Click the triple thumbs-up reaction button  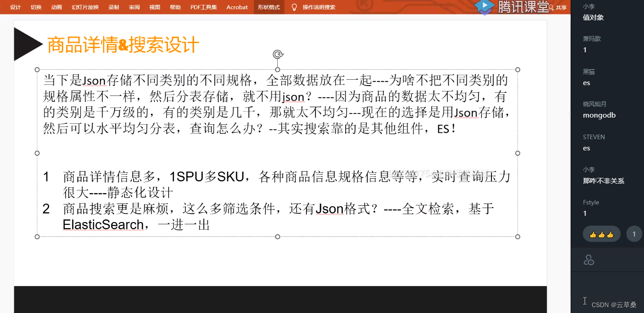(x=602, y=234)
